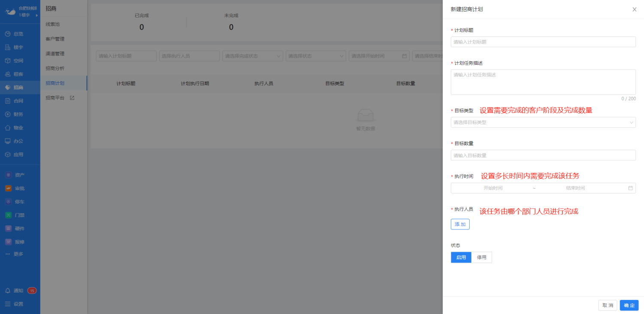Click the 取消 button
This screenshot has height=314, width=644.
608,305
